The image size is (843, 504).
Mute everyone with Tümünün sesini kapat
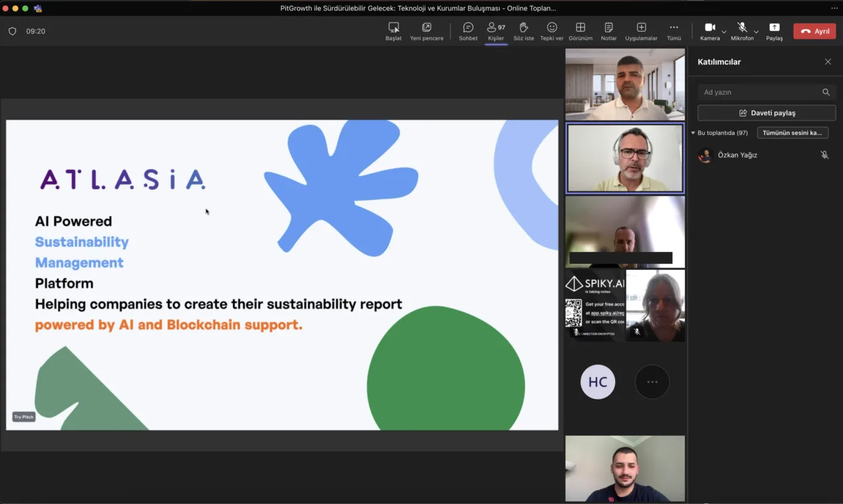793,133
